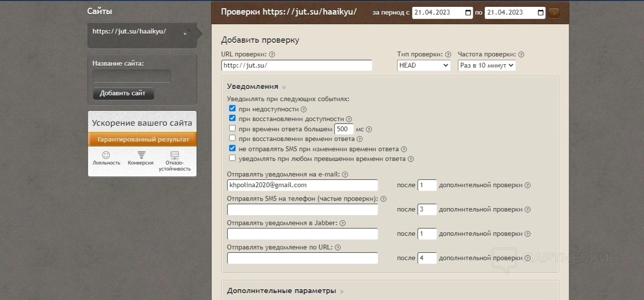Click help icon beside Отправлять уведомления в Jabber

point(342,223)
